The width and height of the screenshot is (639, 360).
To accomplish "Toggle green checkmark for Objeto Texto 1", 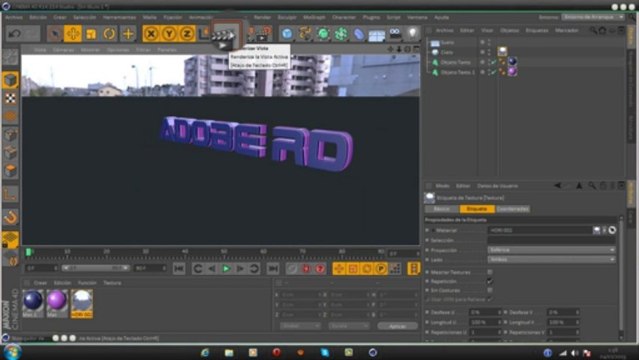I will pyautogui.click(x=494, y=72).
